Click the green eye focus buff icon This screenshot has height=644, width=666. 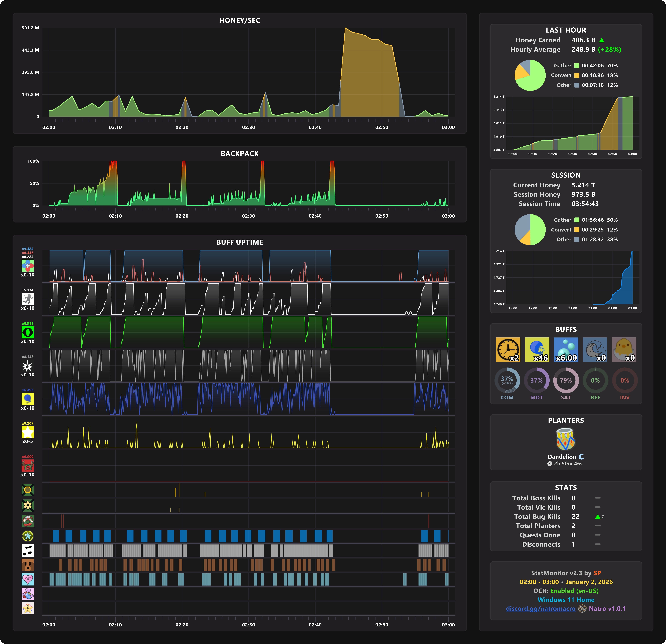click(x=28, y=332)
